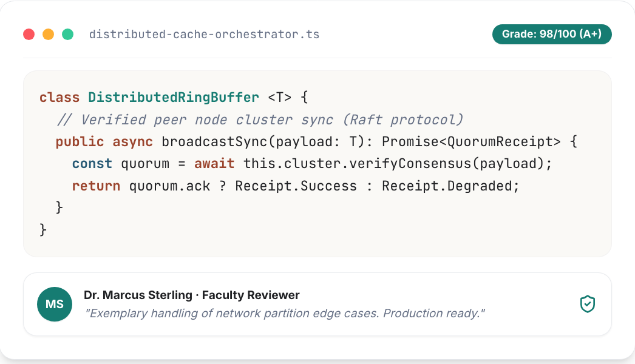Click the verified shield checkmark icon
635x364 pixels.
point(587,304)
